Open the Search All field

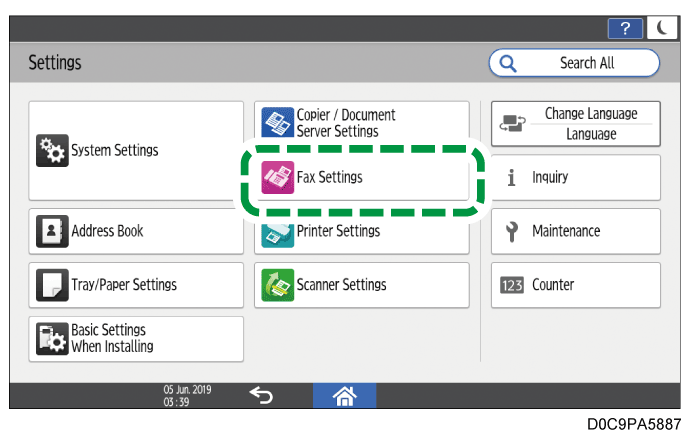click(574, 63)
